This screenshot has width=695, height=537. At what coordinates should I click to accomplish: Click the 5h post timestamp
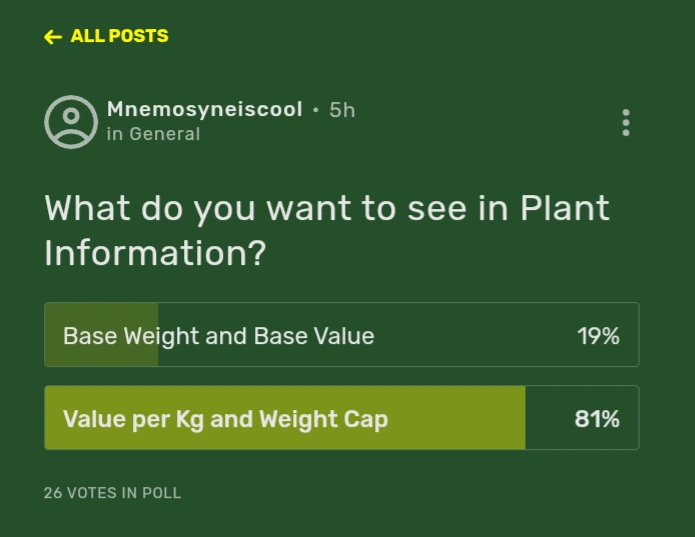(342, 110)
